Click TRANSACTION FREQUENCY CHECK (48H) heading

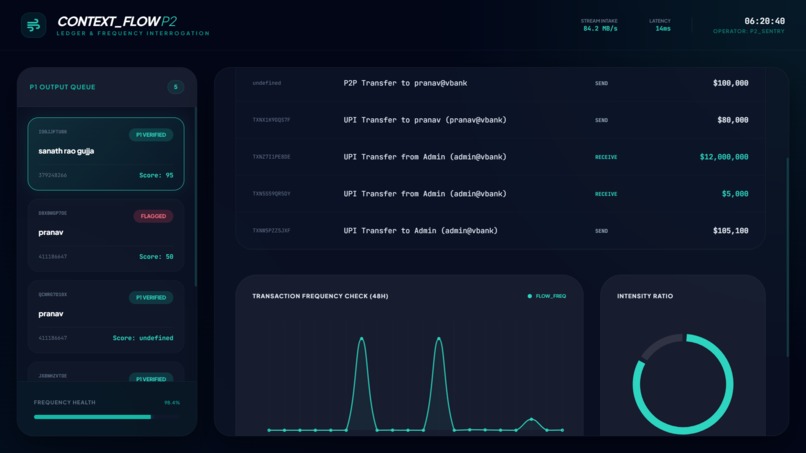(320, 296)
